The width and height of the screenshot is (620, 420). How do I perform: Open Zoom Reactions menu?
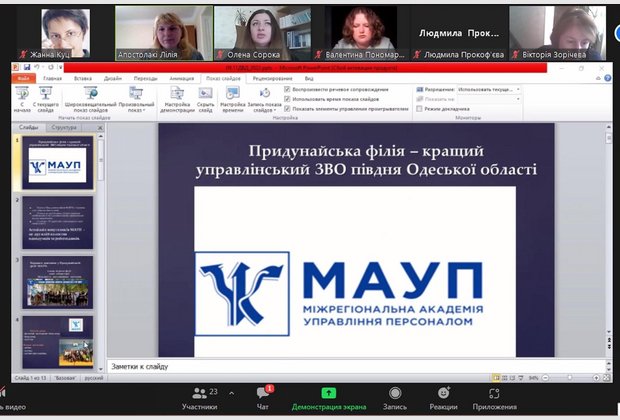click(443, 397)
